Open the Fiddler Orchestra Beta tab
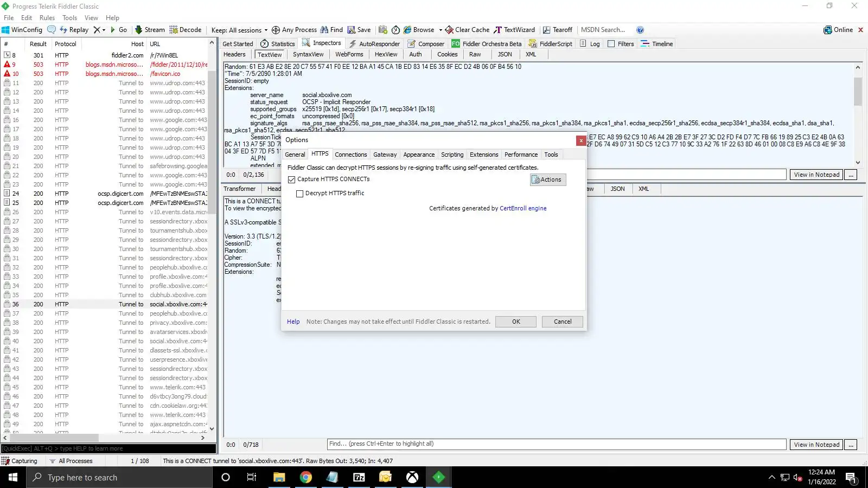This screenshot has height=488, width=868. [487, 44]
